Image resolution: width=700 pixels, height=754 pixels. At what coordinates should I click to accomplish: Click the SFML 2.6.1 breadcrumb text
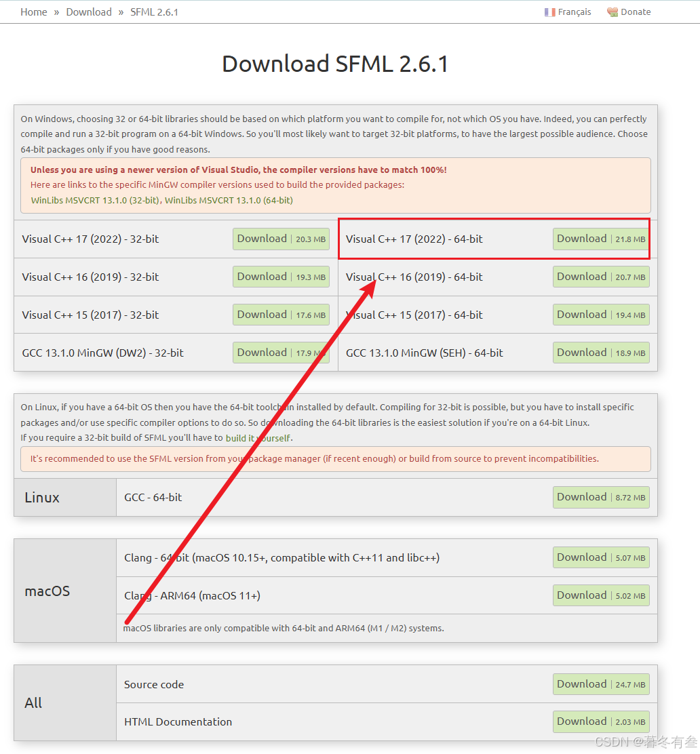point(155,12)
